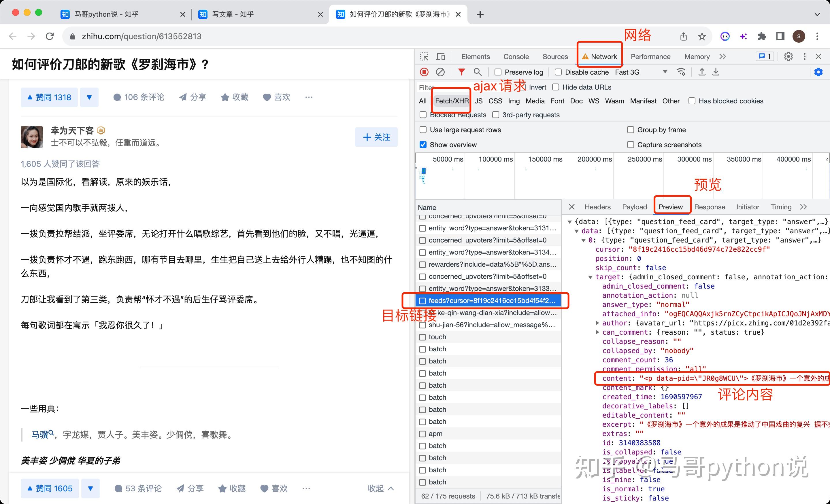Open the DevTools settings gear icon

pos(788,56)
